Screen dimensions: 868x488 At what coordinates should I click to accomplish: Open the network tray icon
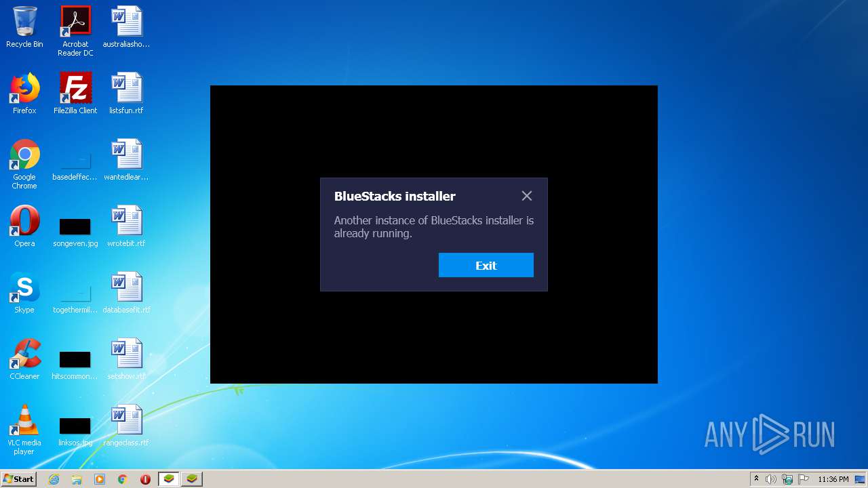coord(787,479)
